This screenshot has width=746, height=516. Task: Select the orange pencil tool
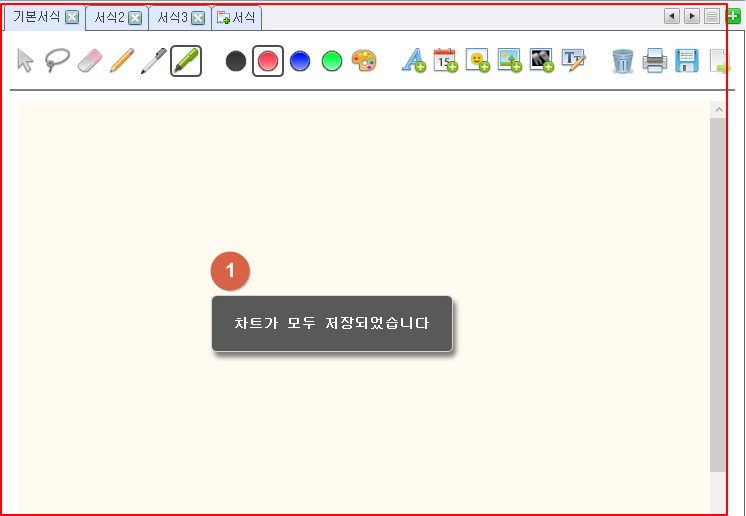pos(122,61)
